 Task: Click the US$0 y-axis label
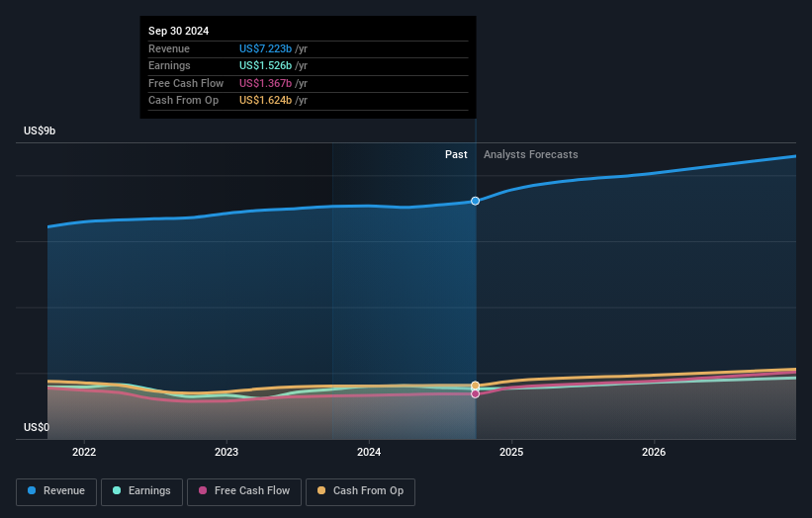(x=37, y=427)
